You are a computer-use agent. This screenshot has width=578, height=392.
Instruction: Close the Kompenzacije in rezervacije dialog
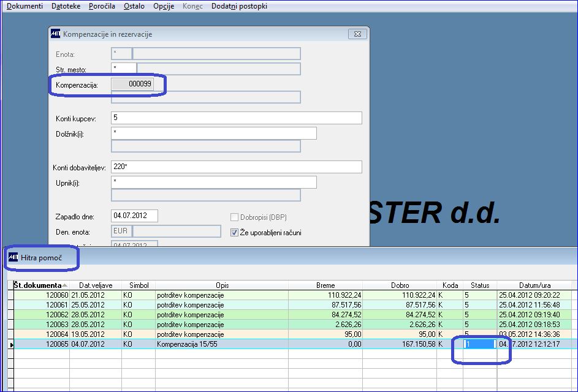tap(357, 34)
